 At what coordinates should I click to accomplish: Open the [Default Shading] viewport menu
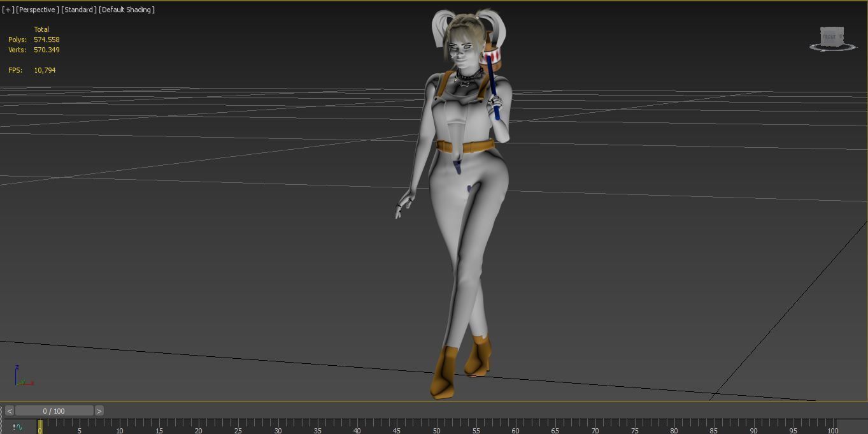pos(127,10)
